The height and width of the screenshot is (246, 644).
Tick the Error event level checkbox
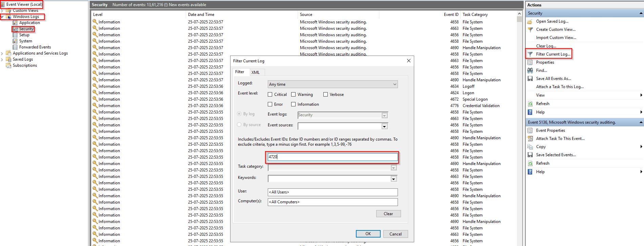click(x=270, y=104)
